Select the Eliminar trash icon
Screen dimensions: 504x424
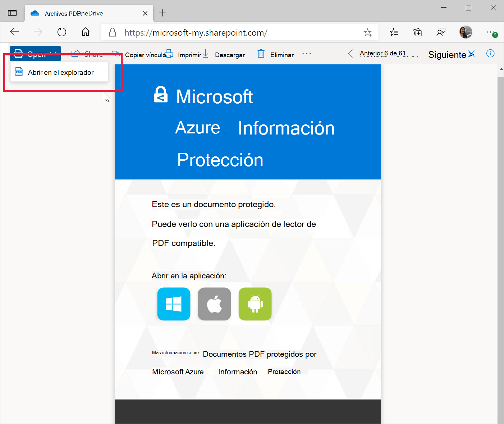click(261, 54)
